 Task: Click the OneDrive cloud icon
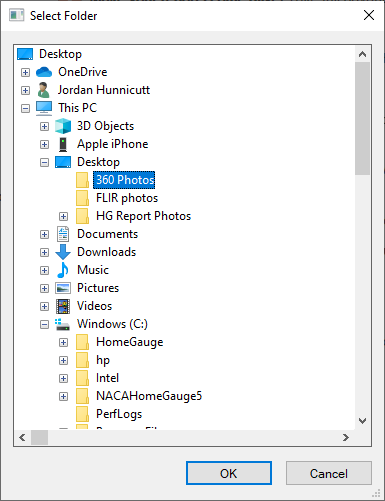pyautogui.click(x=44, y=72)
